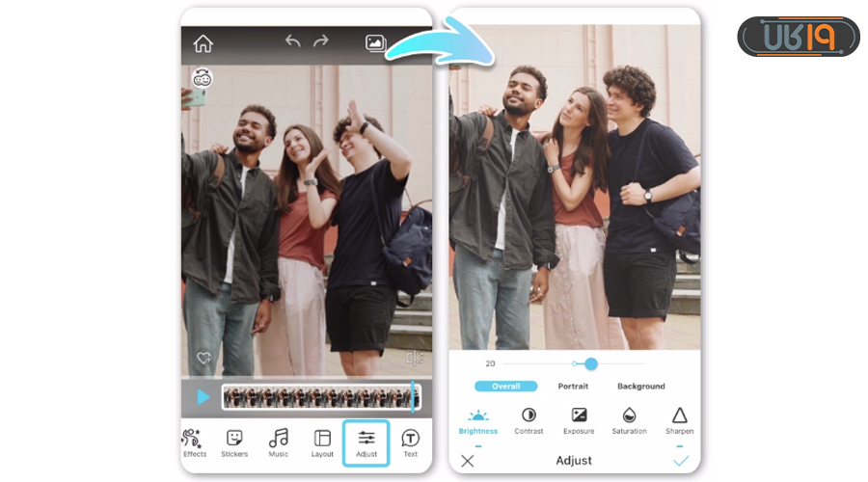Choose the Contrast adjustment
This screenshot has width=868, height=482.
(529, 420)
